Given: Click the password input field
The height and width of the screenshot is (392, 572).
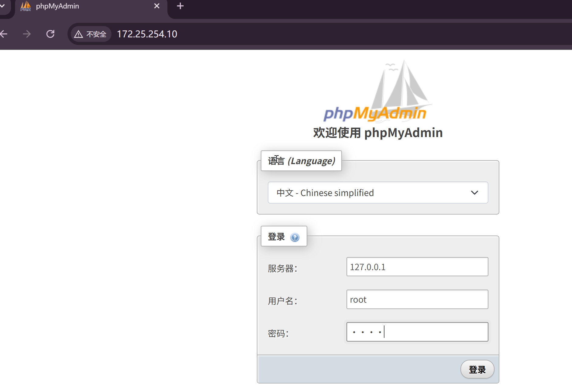Looking at the screenshot, I should 417,332.
